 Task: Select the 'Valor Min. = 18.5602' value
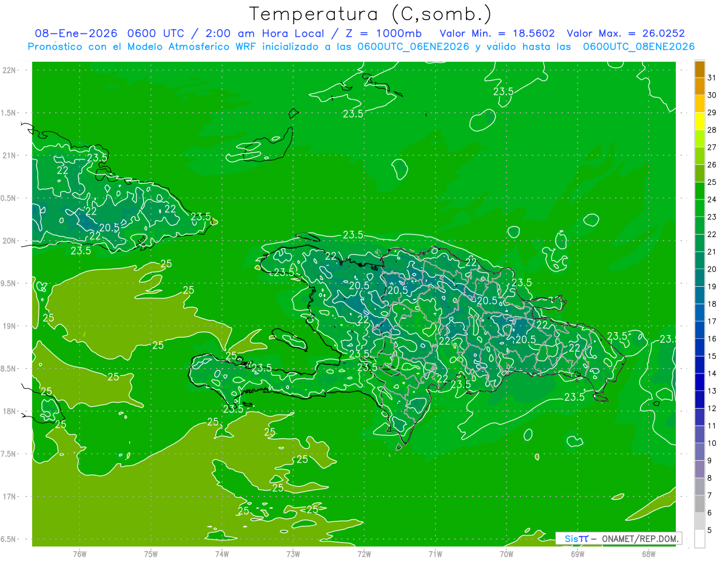pyautogui.click(x=497, y=33)
